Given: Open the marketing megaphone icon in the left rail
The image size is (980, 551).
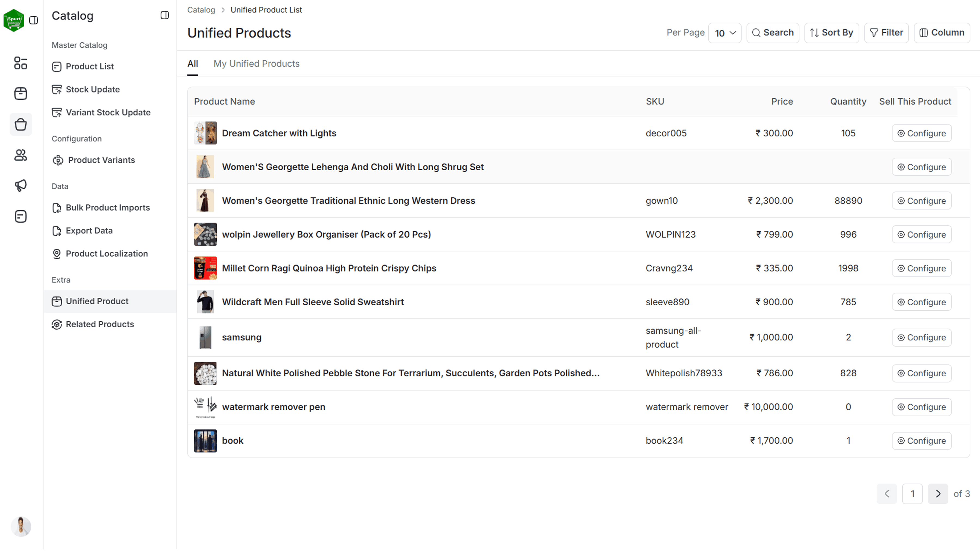Looking at the screenshot, I should [20, 186].
